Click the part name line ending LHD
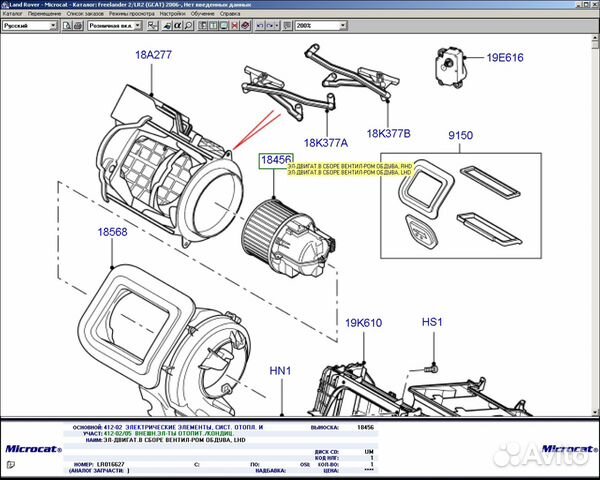The height and width of the screenshot is (480, 600). click(174, 440)
